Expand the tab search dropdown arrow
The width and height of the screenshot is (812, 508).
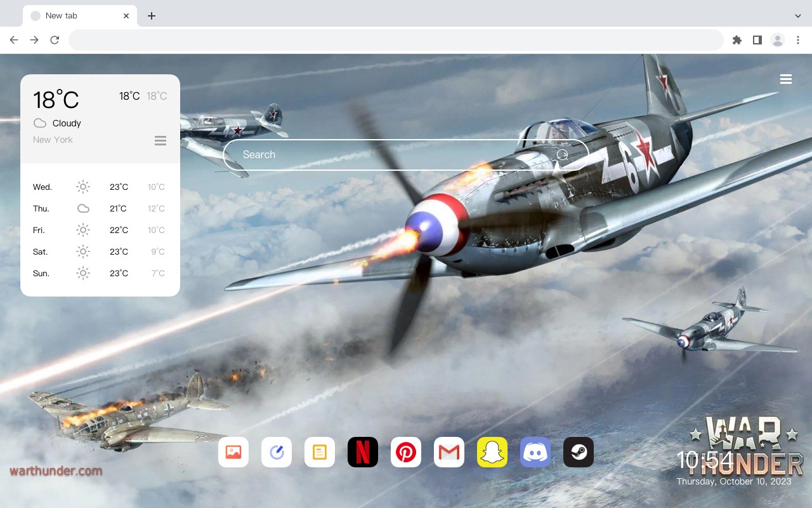[x=798, y=16]
